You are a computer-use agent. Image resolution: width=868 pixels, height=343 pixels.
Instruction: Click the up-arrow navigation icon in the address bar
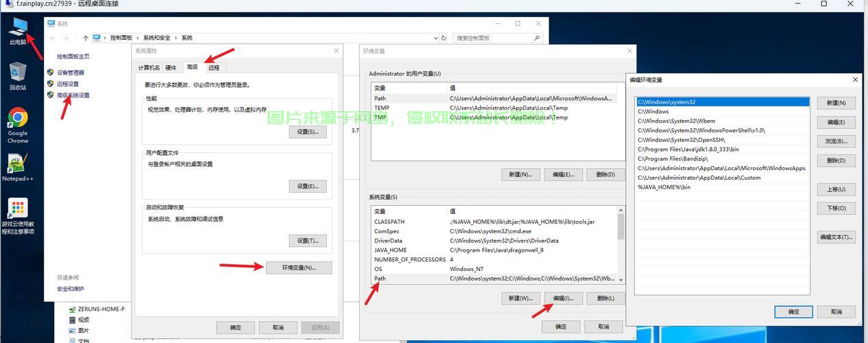point(85,38)
